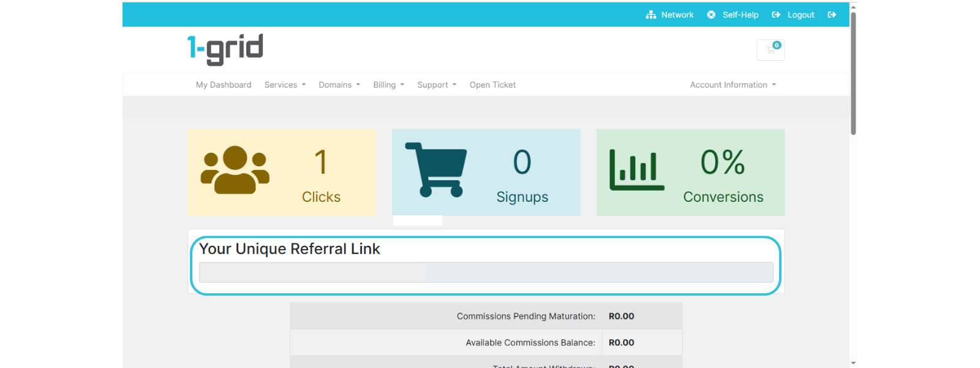980x368 pixels.
Task: Click the cart item count badge
Action: click(x=777, y=45)
